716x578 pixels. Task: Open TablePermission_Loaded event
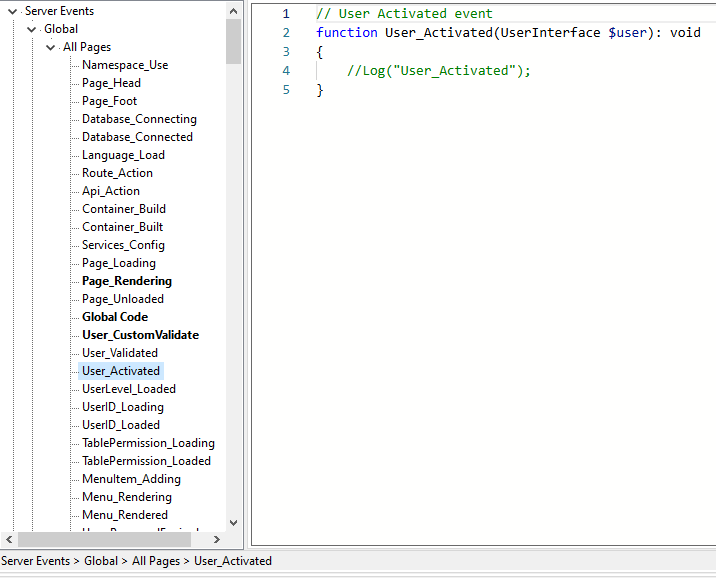146,461
